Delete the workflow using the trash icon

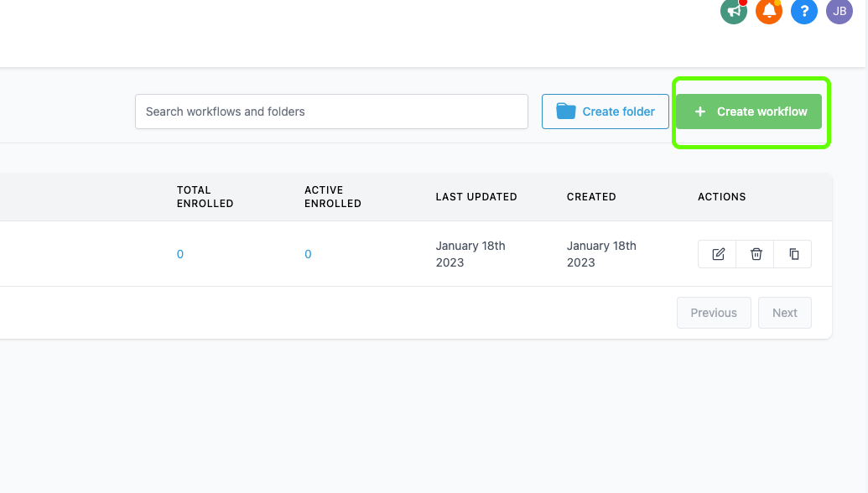pyautogui.click(x=756, y=254)
